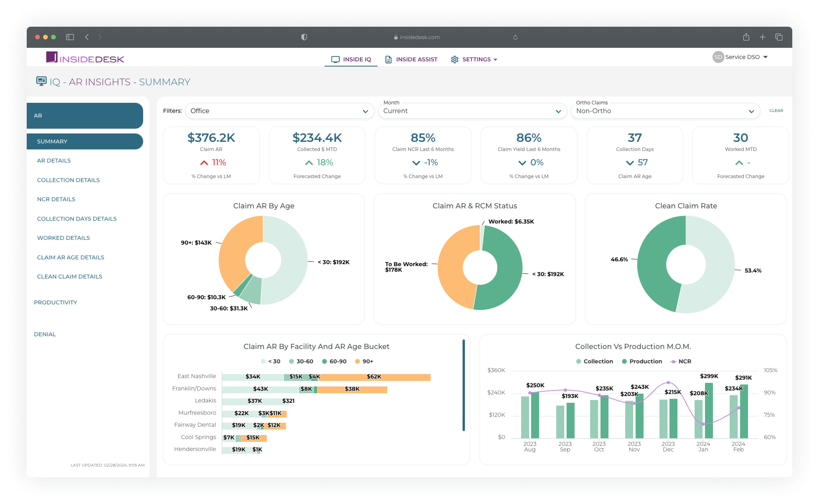Toggle the browser sidebar icon
The height and width of the screenshot is (504, 819).
point(70,37)
